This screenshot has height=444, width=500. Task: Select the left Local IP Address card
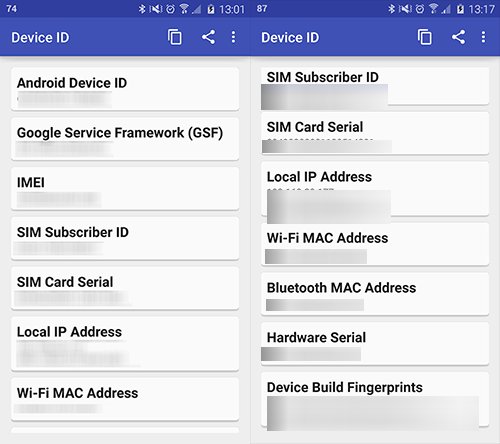(x=125, y=344)
